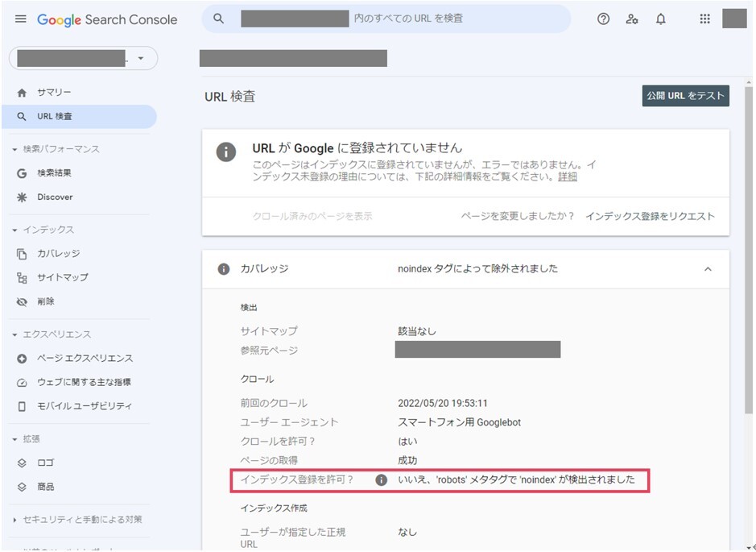Image resolution: width=756 pixels, height=552 pixels.
Task: Click インデックス登録をリクエスト
Action: tap(650, 216)
